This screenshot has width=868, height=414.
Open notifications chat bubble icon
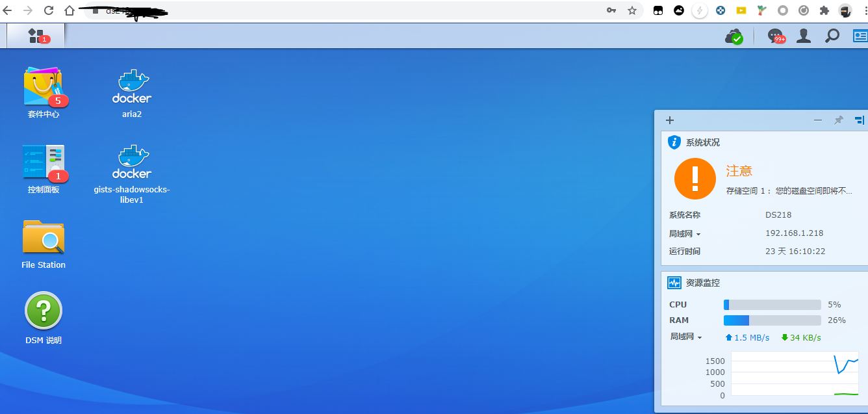coord(776,36)
